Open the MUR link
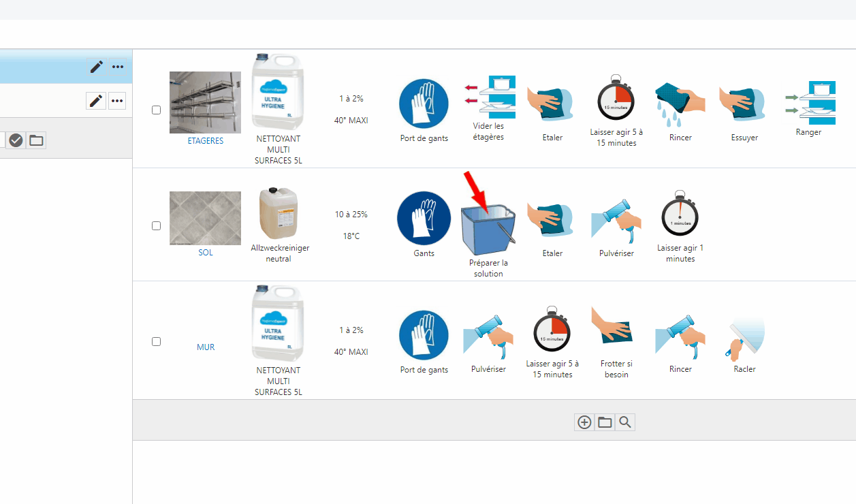 (205, 347)
